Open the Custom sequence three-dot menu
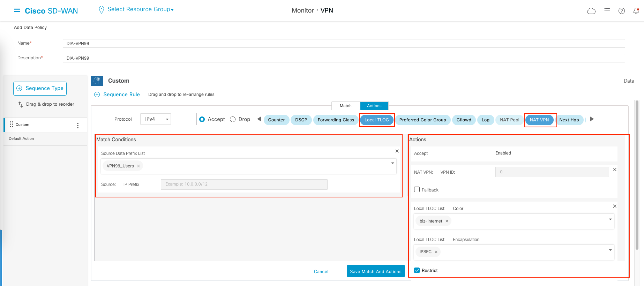 pos(77,126)
